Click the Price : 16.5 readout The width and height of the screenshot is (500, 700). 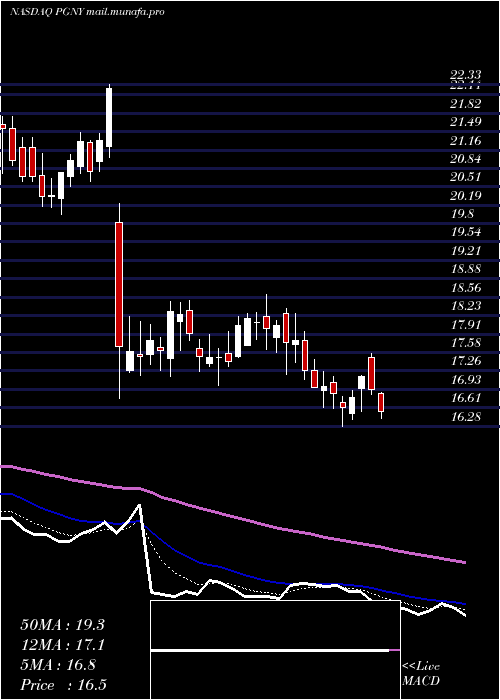point(63,685)
